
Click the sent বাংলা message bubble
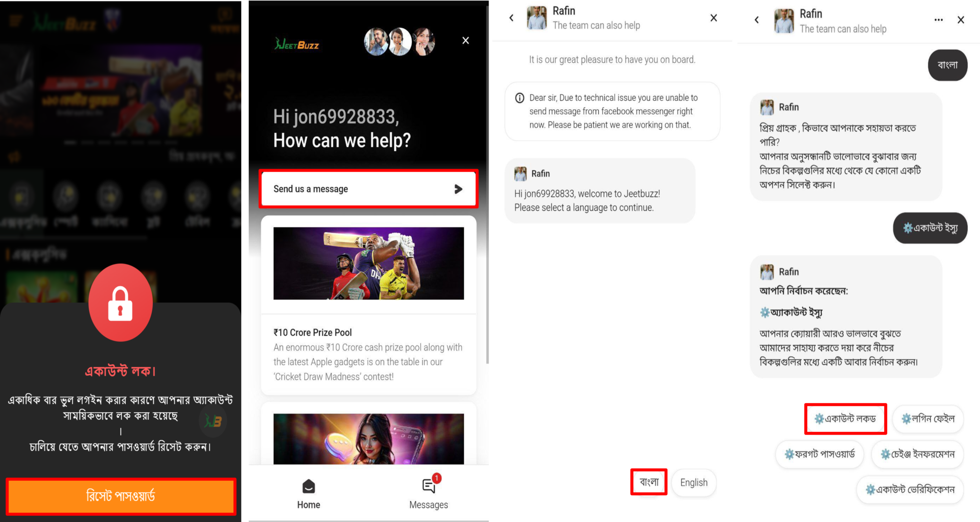(947, 65)
